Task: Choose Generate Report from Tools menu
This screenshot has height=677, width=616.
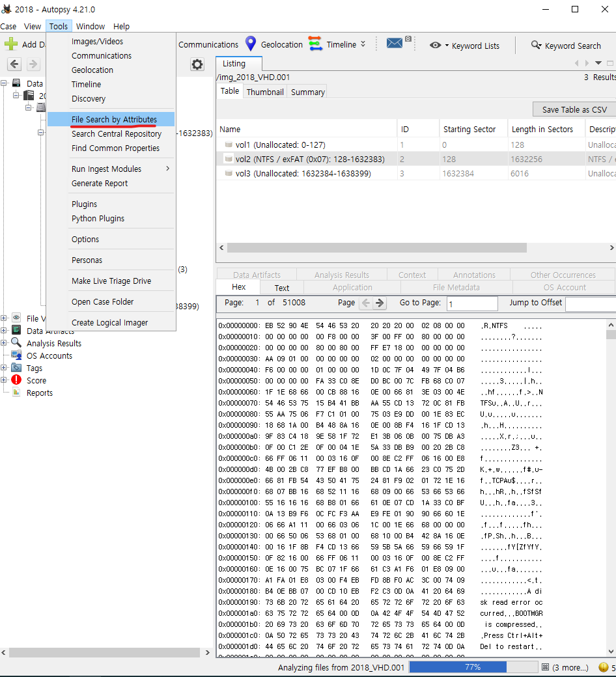Action: [x=111, y=183]
